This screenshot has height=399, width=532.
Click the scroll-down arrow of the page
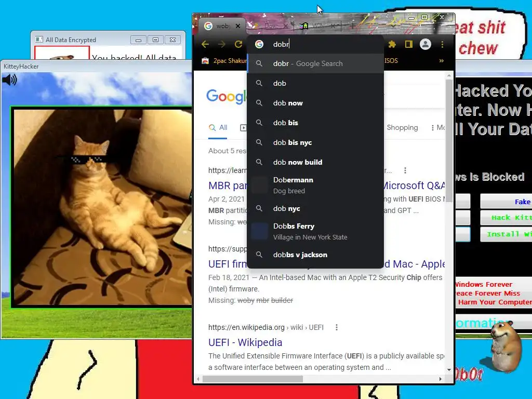pos(449,370)
